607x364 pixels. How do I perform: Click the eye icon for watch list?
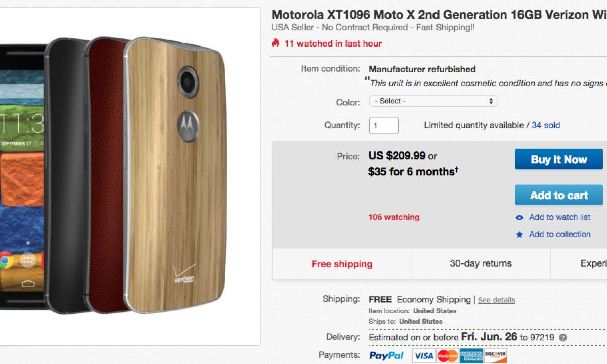[x=519, y=218]
